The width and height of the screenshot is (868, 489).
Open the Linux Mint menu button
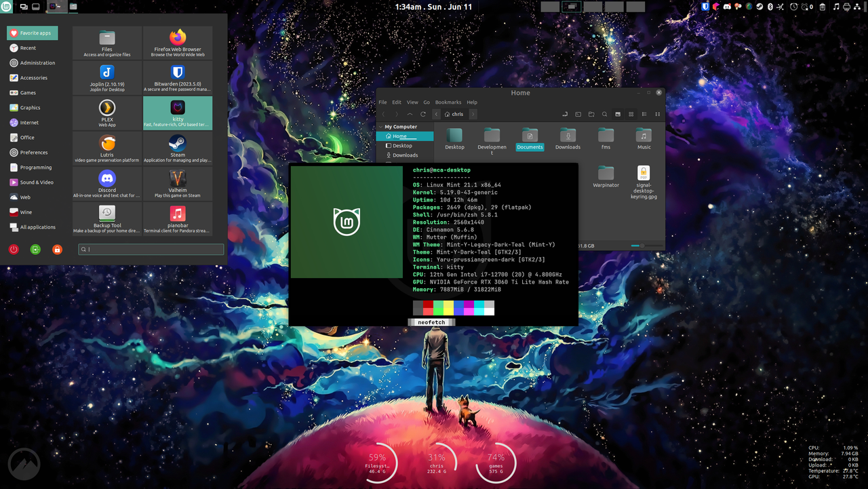pos(6,6)
